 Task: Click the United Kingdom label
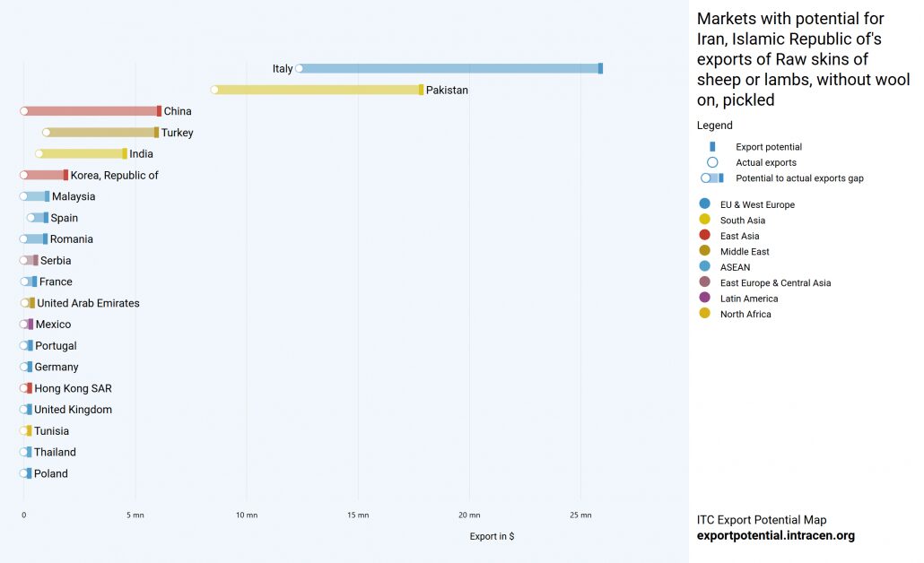(73, 410)
